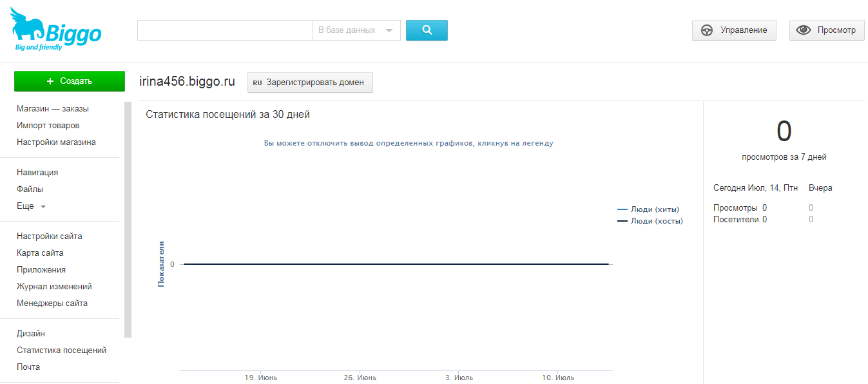Open Настройки магазина in sidebar
Screen dimensions: 868x384
(x=56, y=142)
